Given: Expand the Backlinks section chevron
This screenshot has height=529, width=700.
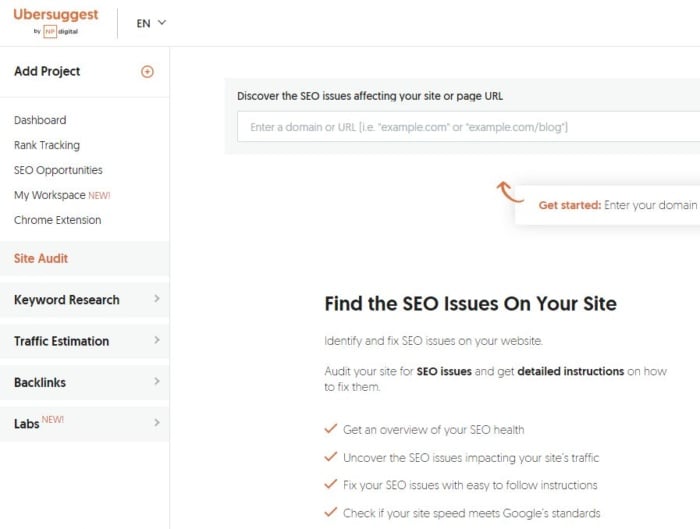Looking at the screenshot, I should click(x=157, y=381).
